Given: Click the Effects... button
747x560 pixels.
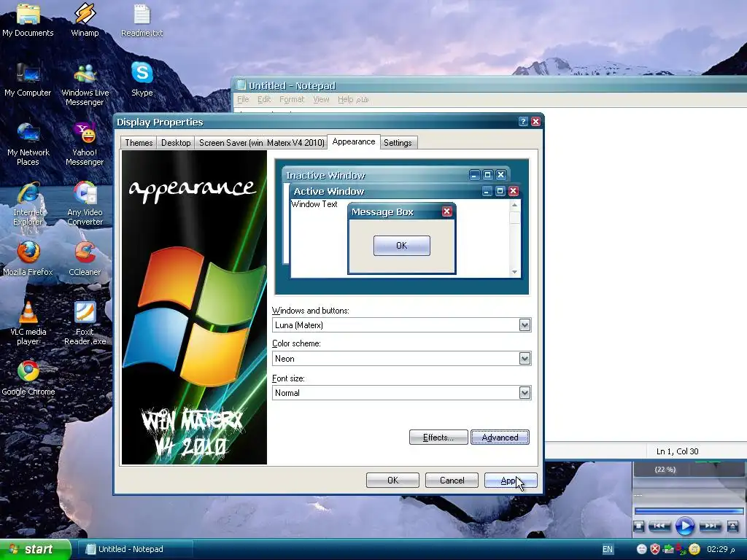Looking at the screenshot, I should point(438,437).
